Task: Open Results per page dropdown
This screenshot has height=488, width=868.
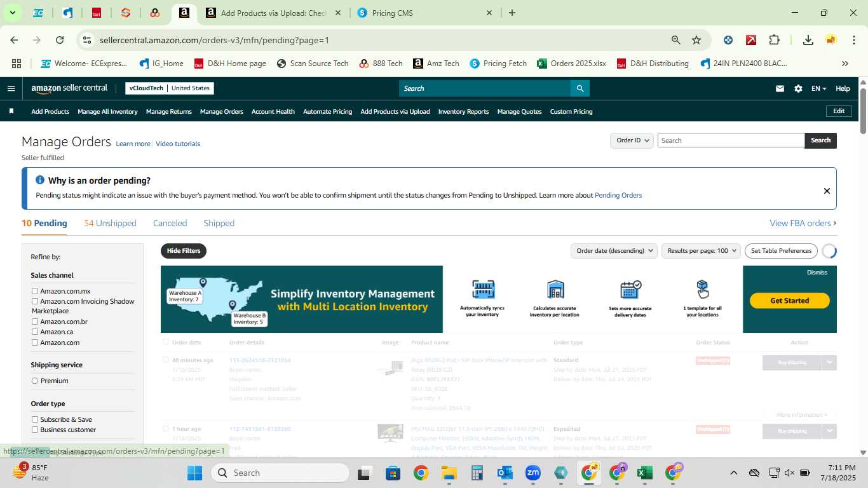Action: (x=701, y=251)
